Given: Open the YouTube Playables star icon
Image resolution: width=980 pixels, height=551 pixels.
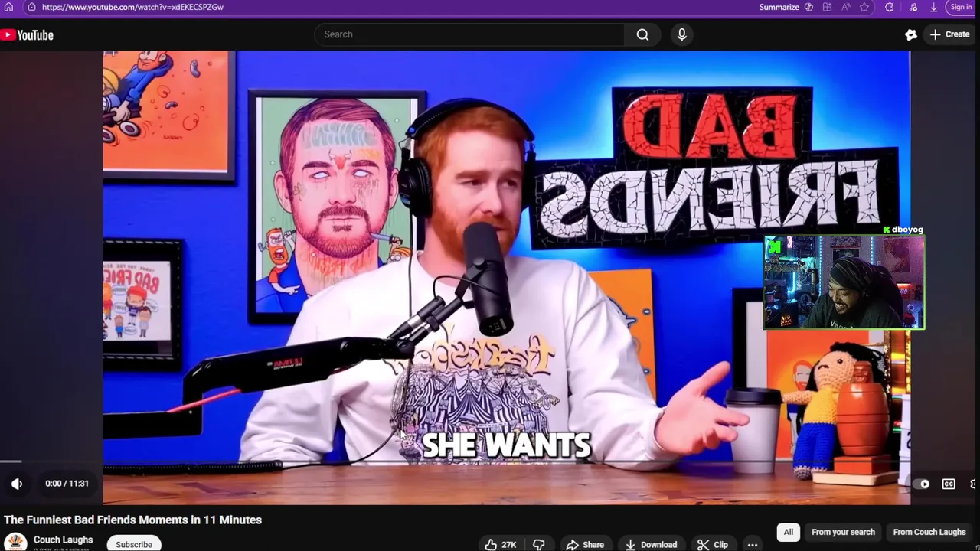Looking at the screenshot, I should [910, 34].
